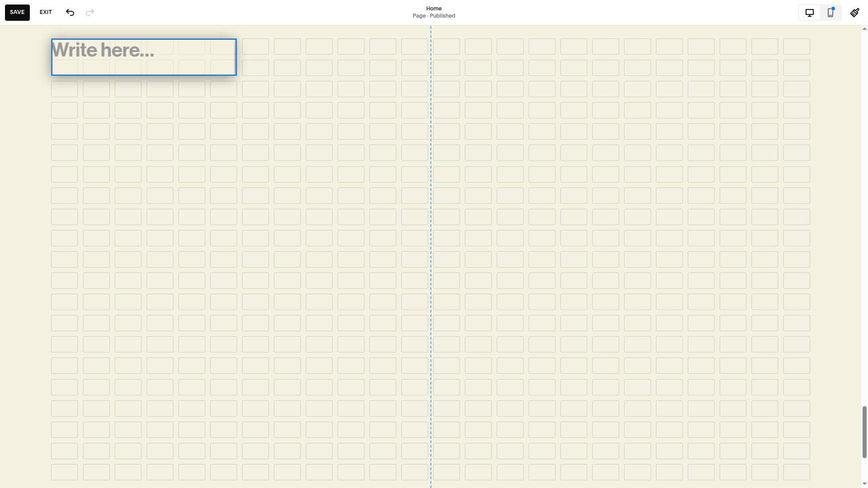This screenshot has height=488, width=868.
Task: Undo the last change
Action: (x=70, y=12)
